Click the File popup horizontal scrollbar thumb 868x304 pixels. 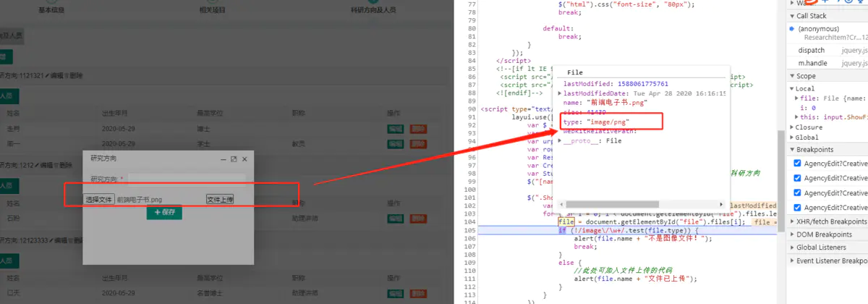point(612,205)
